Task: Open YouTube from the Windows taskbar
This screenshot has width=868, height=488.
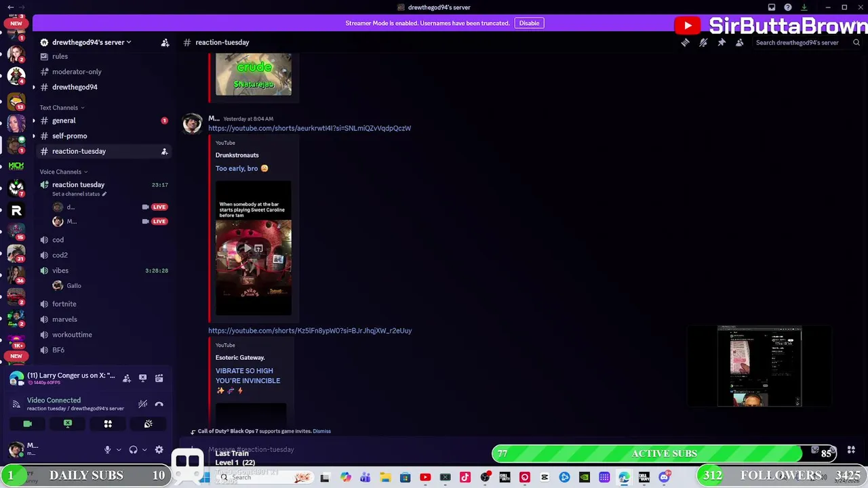Action: (425, 478)
